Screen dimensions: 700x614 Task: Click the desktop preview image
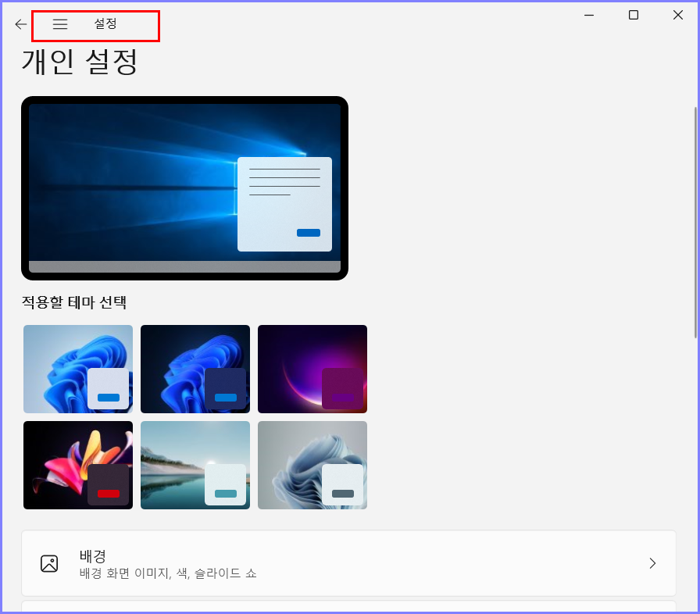pos(185,188)
